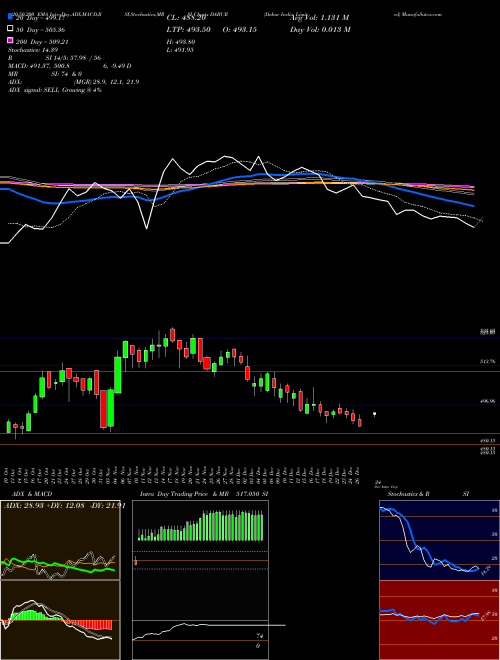Click the blue 20 Day legend swatch
The width and height of the screenshot is (500, 660).
point(11,17)
